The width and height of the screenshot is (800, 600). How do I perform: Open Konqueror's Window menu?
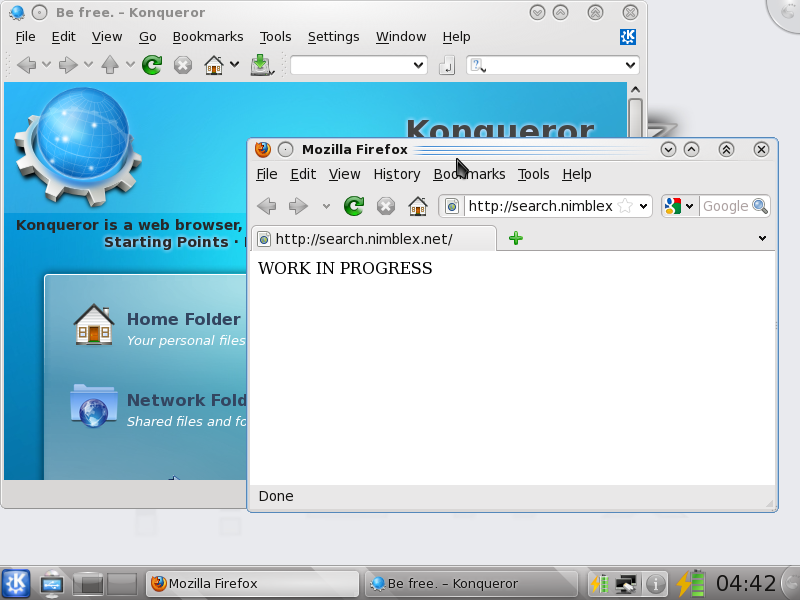[x=401, y=37]
